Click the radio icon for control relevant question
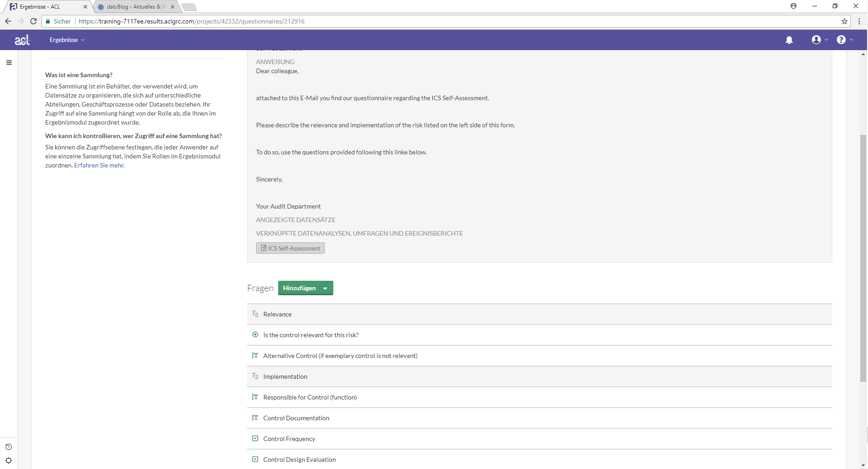Viewport: 868px width, 469px height. 255,335
